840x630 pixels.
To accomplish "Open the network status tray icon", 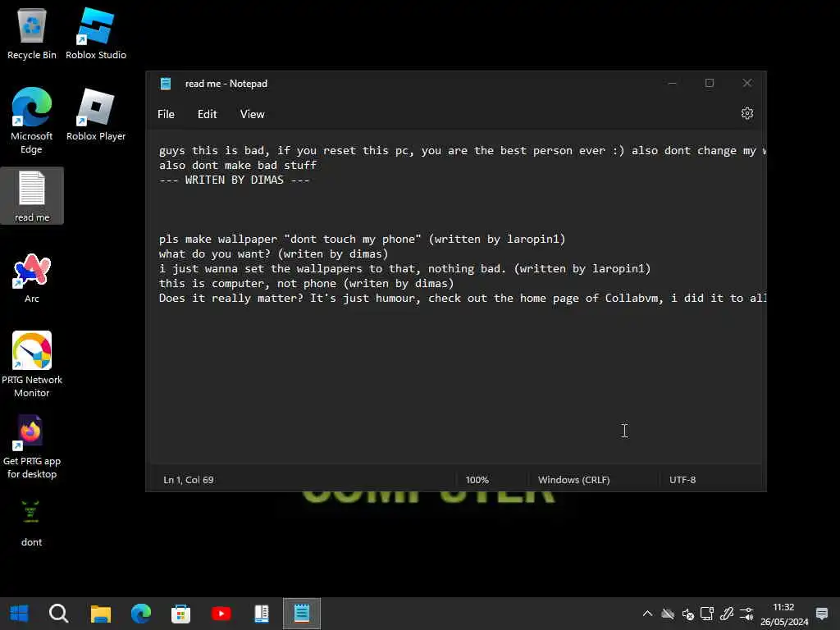I will click(707, 614).
